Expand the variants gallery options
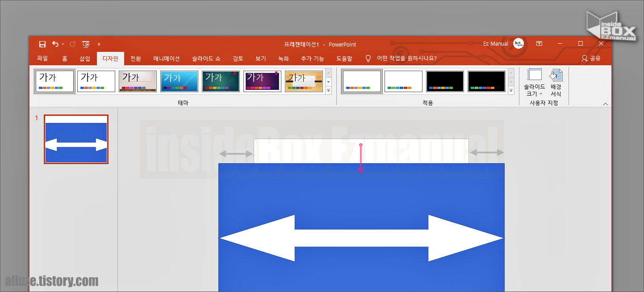The height and width of the screenshot is (292, 644). click(511, 90)
